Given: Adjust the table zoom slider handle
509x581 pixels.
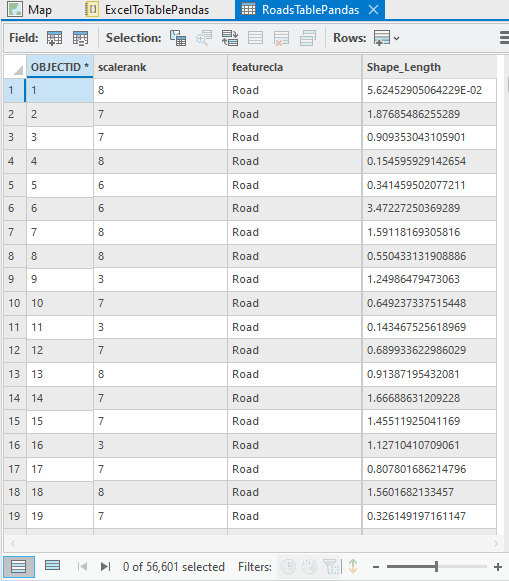Looking at the screenshot, I should coord(436,567).
